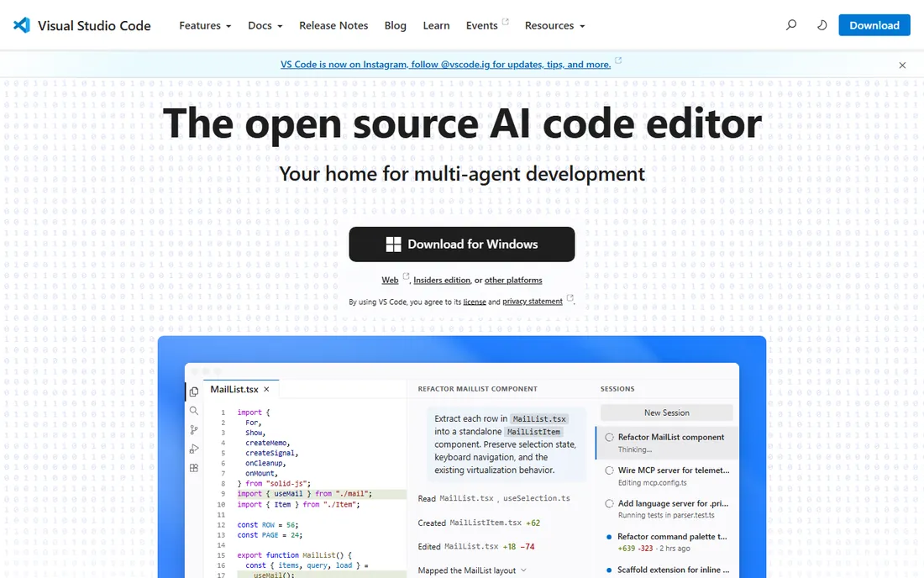Click the Extract each row prompt message

(x=506, y=444)
